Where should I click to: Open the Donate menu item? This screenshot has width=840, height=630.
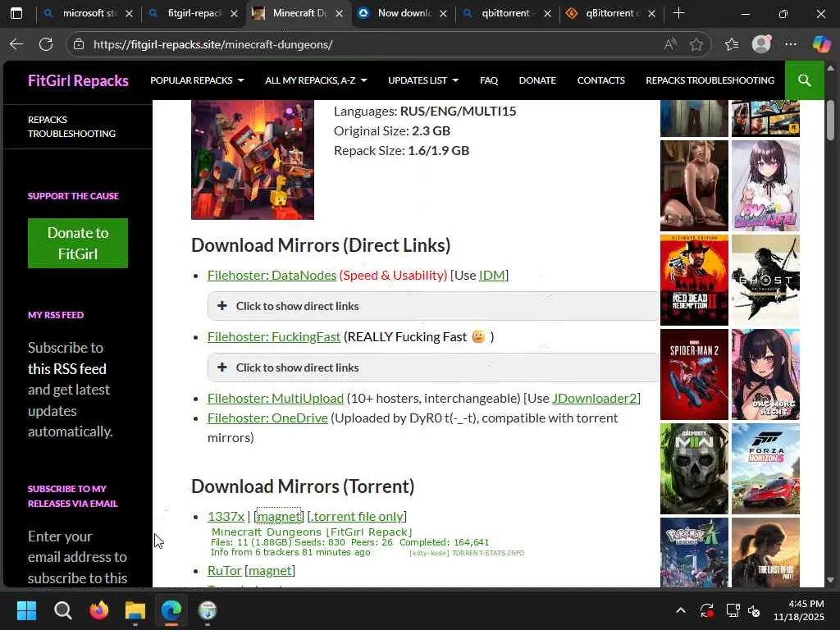(537, 80)
